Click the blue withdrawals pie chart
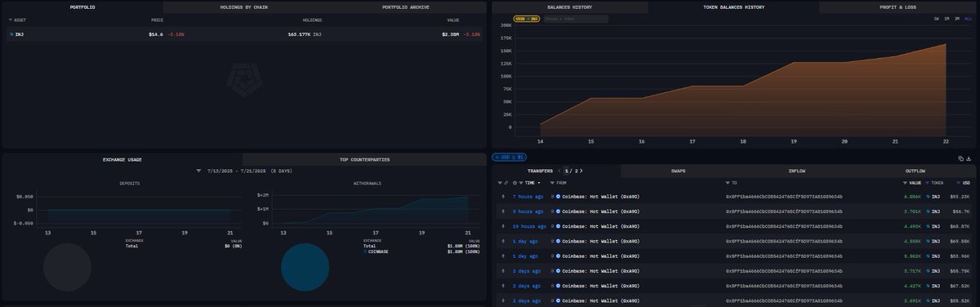 coord(305,268)
